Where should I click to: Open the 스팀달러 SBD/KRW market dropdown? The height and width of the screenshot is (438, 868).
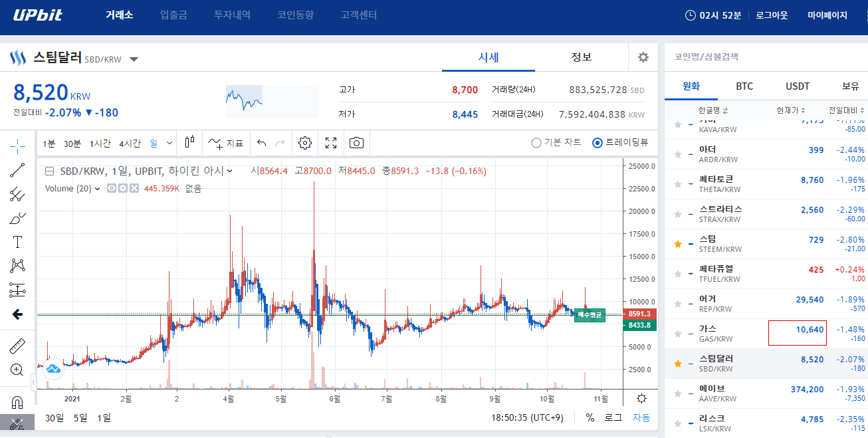pyautogui.click(x=134, y=59)
